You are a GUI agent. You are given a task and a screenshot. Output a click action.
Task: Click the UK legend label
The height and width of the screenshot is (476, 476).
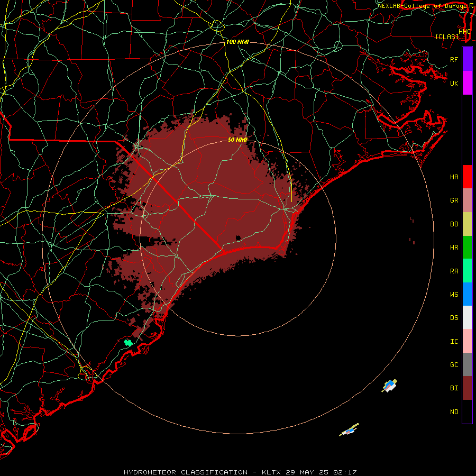pyautogui.click(x=454, y=83)
